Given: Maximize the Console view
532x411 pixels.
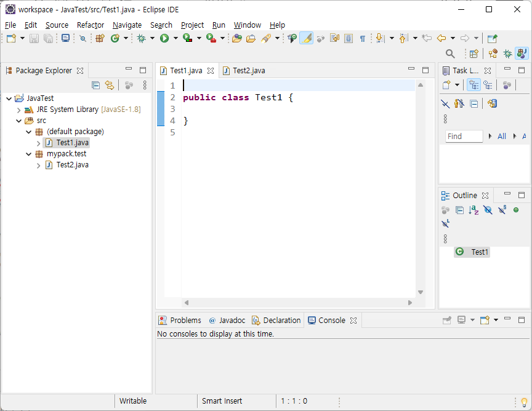Looking at the screenshot, I should [522, 319].
